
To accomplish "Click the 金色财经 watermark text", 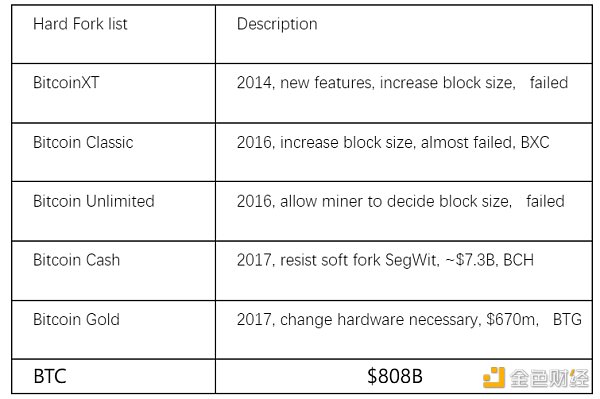I will click(x=549, y=378).
